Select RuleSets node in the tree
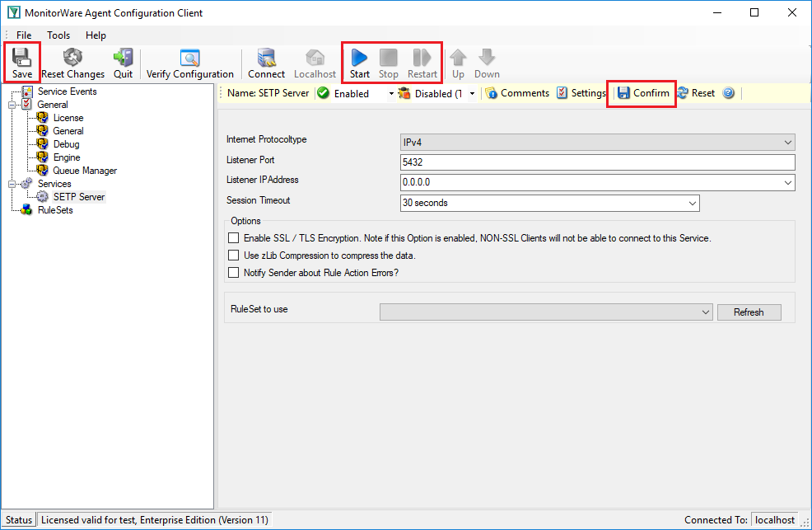This screenshot has height=530, width=812. tap(55, 210)
